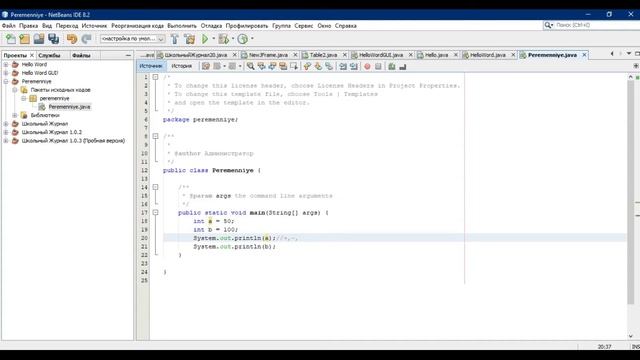Click the New Project toolbar icon
The width and height of the screenshot is (640, 360).
[x=24, y=39]
